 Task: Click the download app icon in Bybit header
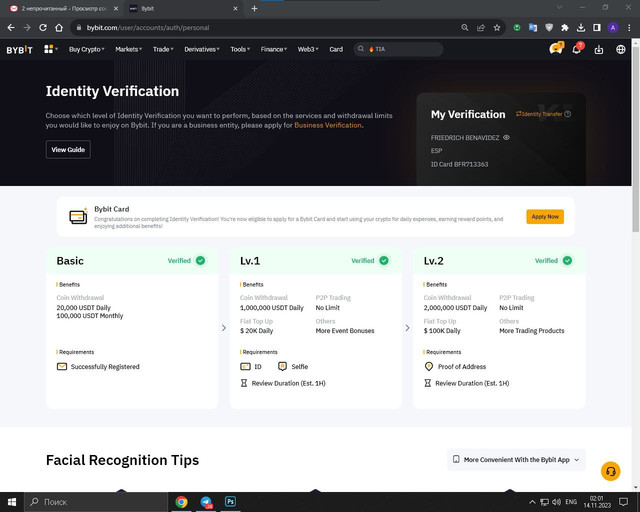tap(599, 49)
